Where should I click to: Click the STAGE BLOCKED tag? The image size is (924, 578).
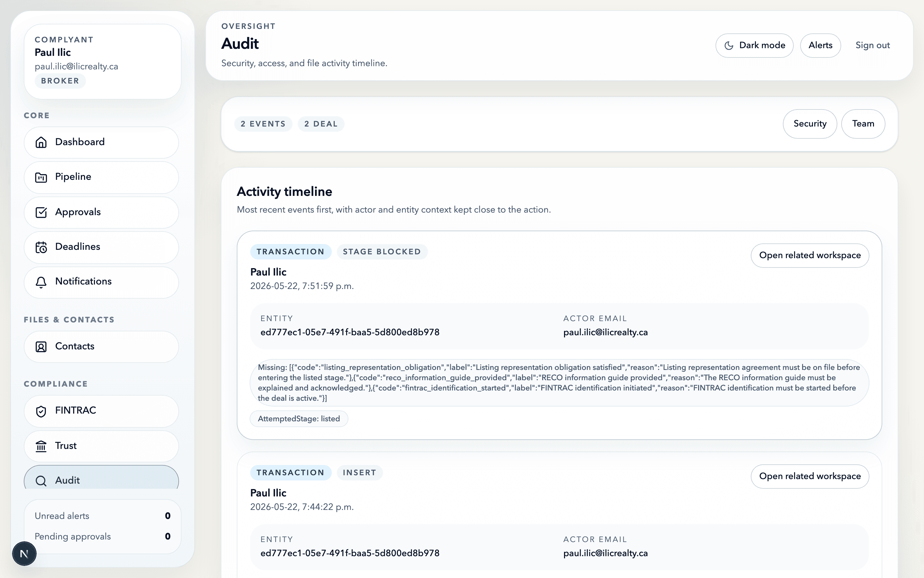tap(382, 252)
